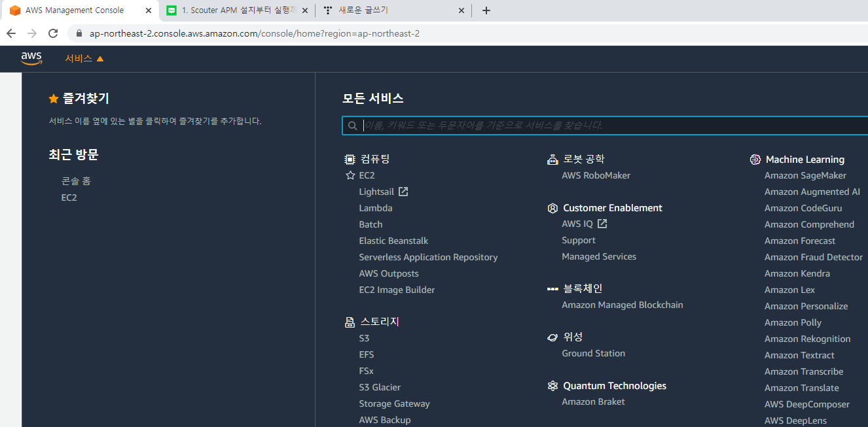Open AWS DeepComposer
This screenshot has width=868, height=427.
(807, 404)
